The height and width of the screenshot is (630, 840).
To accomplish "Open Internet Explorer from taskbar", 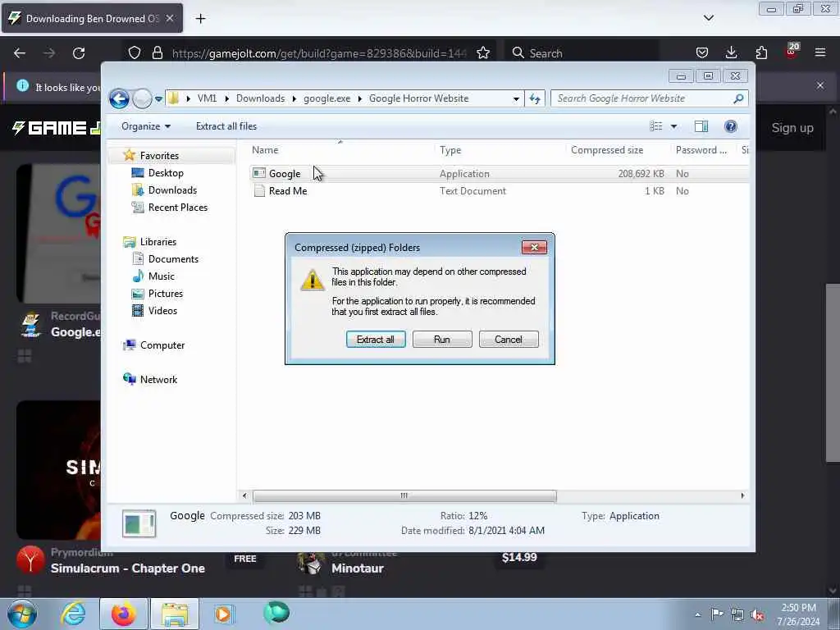I will point(72,614).
